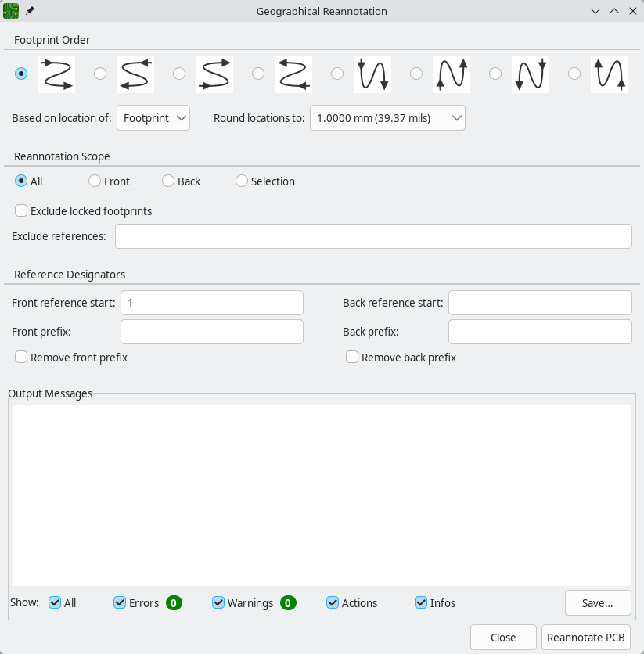Click into the Back prefix field
This screenshot has height=654, width=644.
539,332
